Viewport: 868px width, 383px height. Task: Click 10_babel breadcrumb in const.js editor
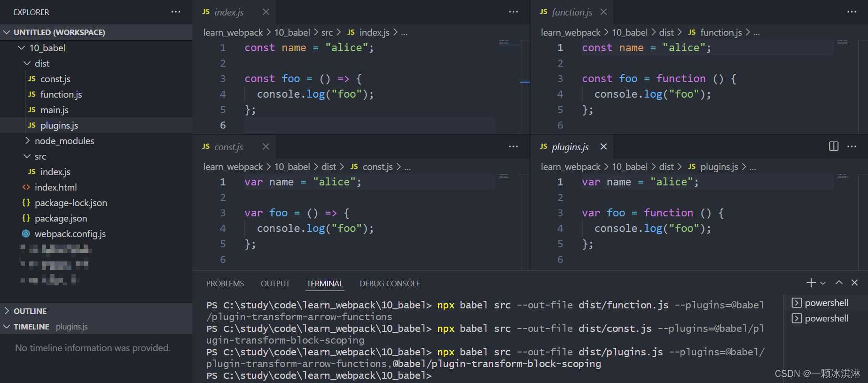point(292,167)
